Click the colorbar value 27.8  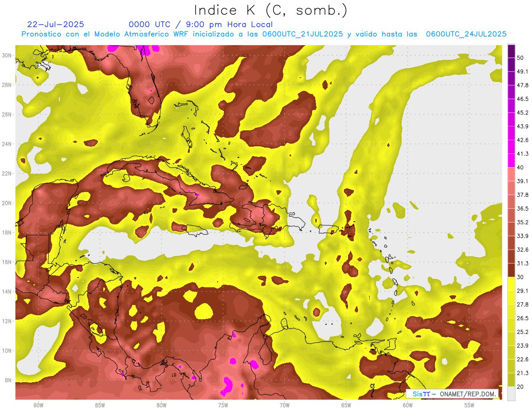click(523, 305)
